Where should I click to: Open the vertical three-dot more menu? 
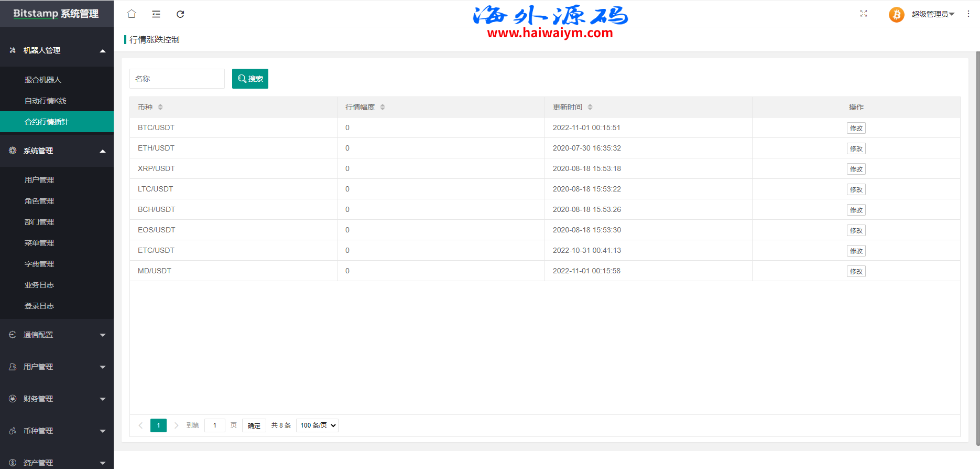968,14
